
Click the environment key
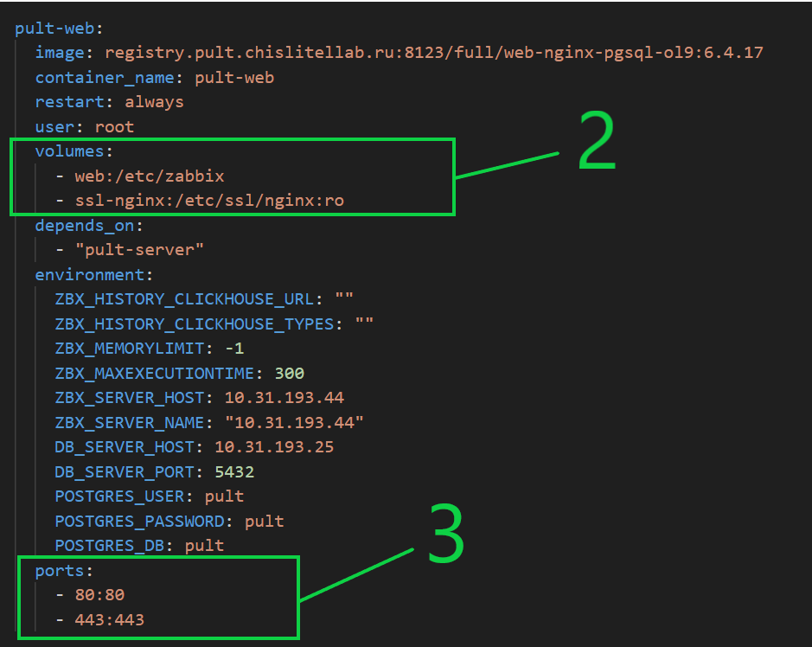[90, 274]
